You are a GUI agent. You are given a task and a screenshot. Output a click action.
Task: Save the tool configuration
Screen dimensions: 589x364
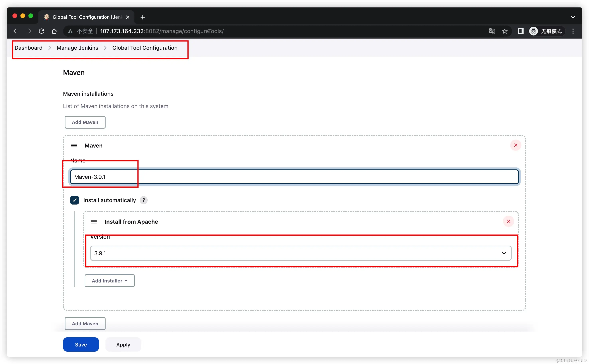tap(81, 344)
